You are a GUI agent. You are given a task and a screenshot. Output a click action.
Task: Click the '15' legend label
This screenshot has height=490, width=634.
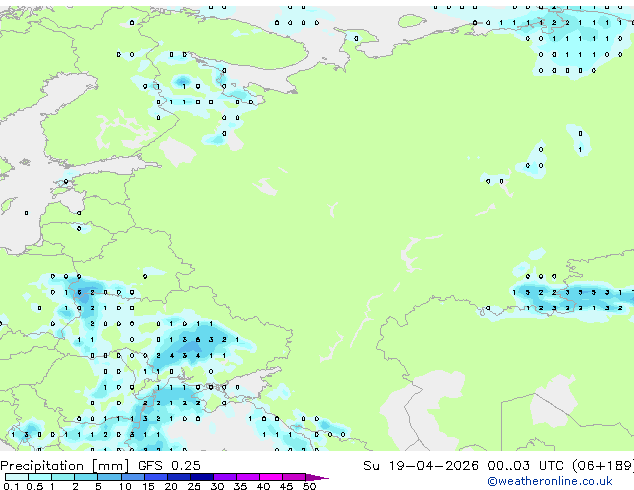pyautogui.click(x=148, y=486)
